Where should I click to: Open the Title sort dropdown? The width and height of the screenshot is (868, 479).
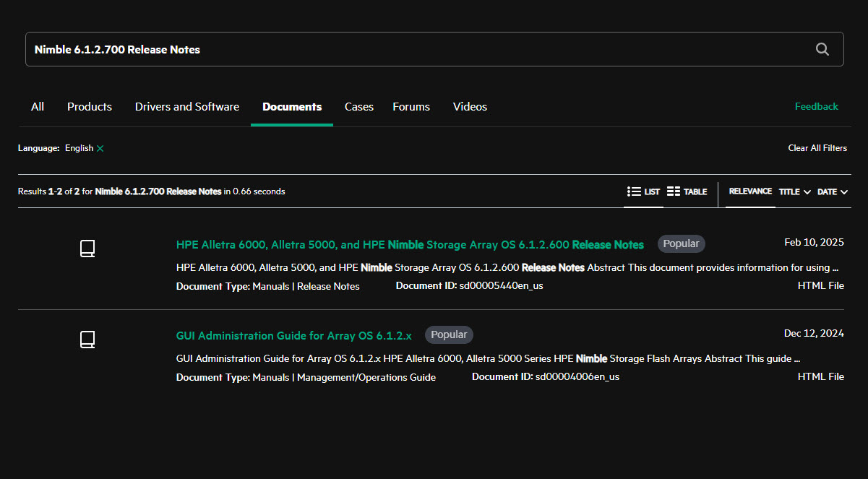pos(794,191)
